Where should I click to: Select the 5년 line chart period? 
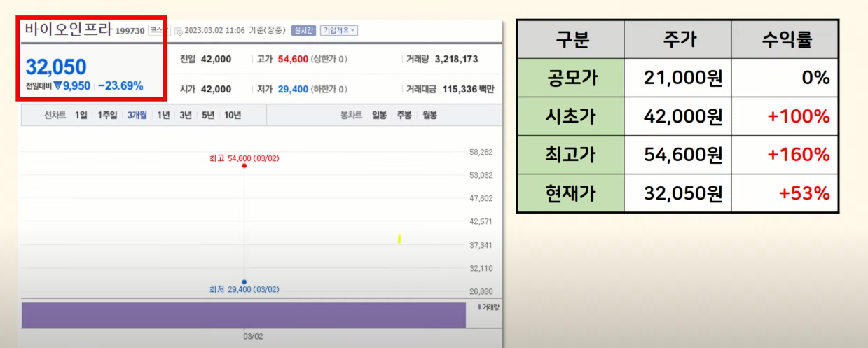(x=208, y=116)
